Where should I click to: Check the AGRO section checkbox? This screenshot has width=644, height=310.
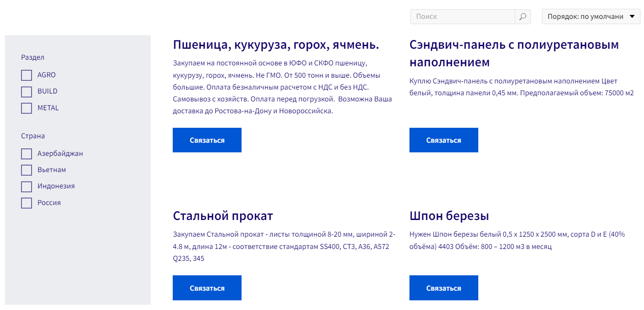point(27,75)
